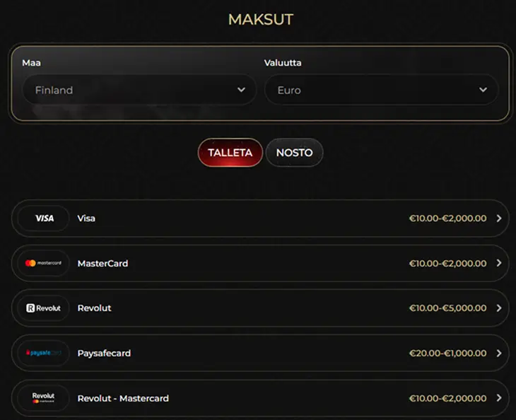This screenshot has width=516, height=420.
Task: Open the Valuutta currency dropdown
Action: pos(381,90)
